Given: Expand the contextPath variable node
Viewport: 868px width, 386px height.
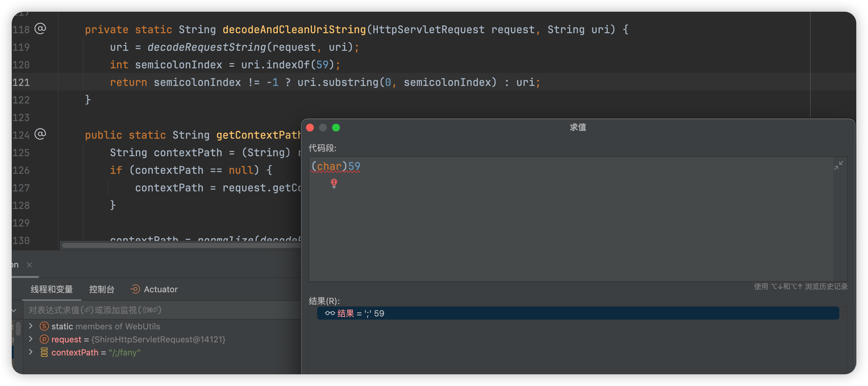Looking at the screenshot, I should [31, 352].
